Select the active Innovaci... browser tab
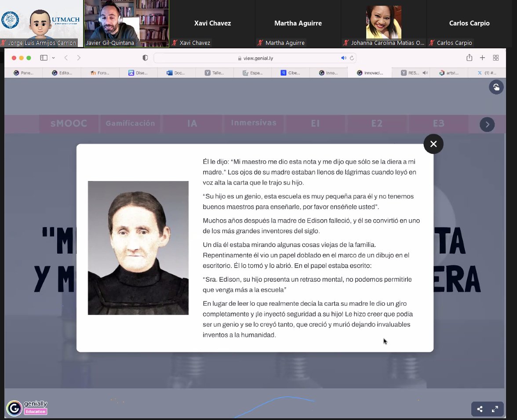 370,73
